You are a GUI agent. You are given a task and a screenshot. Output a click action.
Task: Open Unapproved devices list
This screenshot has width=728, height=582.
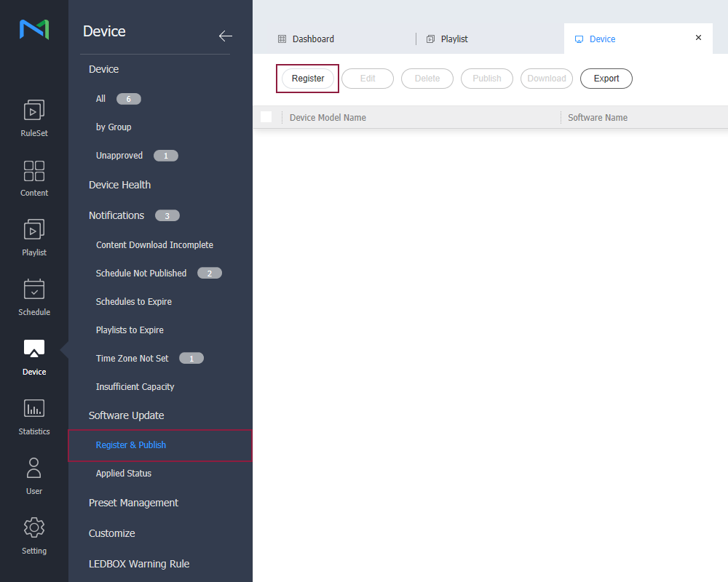(x=119, y=156)
